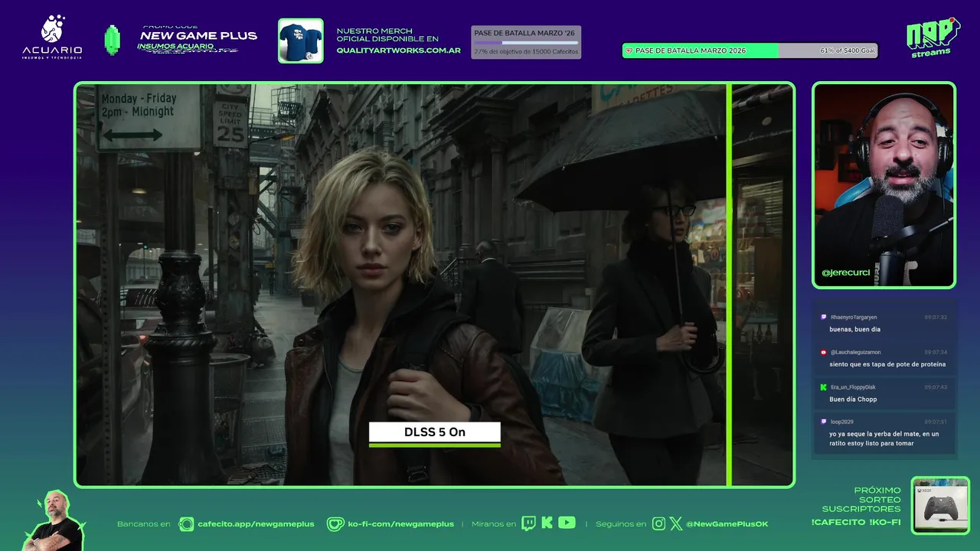Click the @NewGamePlusOK handle
Screen dimensions: 980x551
(727, 524)
